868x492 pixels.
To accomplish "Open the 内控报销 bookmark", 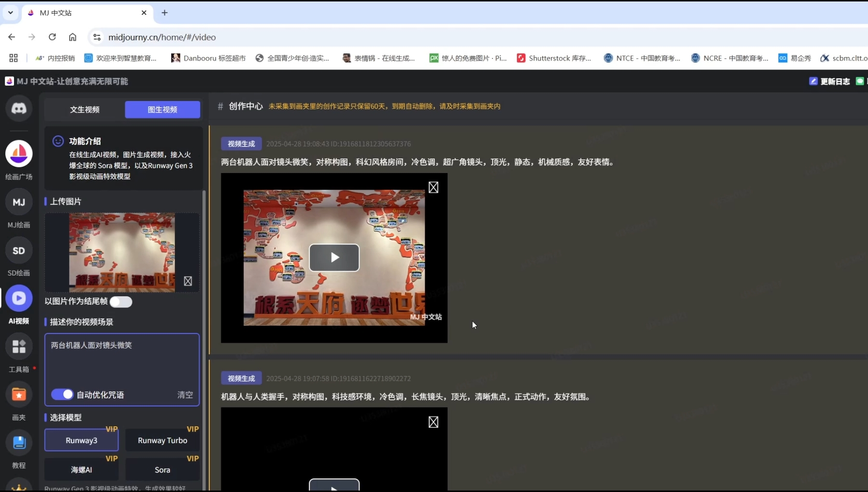I will [x=56, y=58].
